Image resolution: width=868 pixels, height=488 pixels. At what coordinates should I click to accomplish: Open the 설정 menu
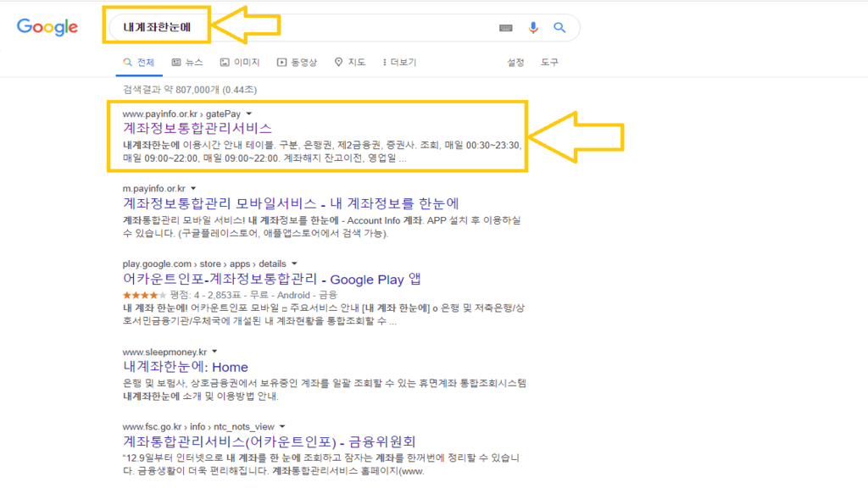coord(515,63)
